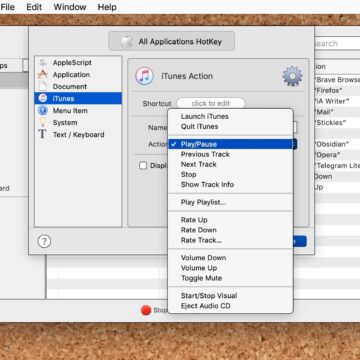Choose Eject Audio CD action

point(230,306)
